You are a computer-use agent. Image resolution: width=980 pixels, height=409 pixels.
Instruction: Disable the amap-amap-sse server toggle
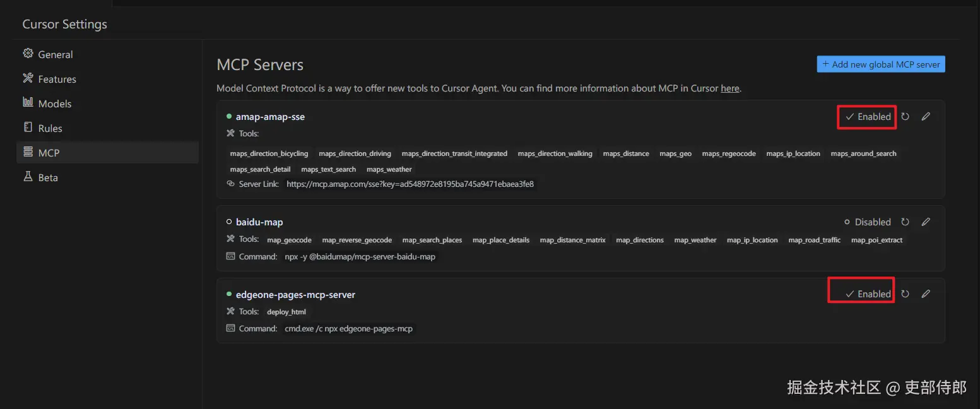868,117
